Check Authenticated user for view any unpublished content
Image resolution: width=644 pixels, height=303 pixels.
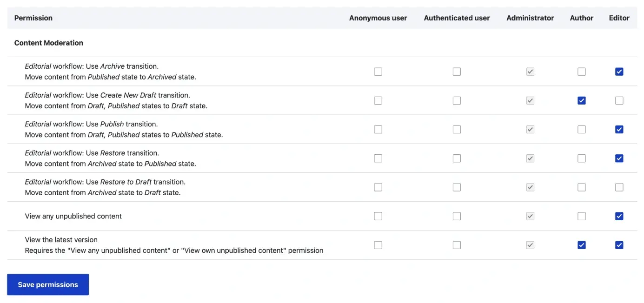[457, 216]
